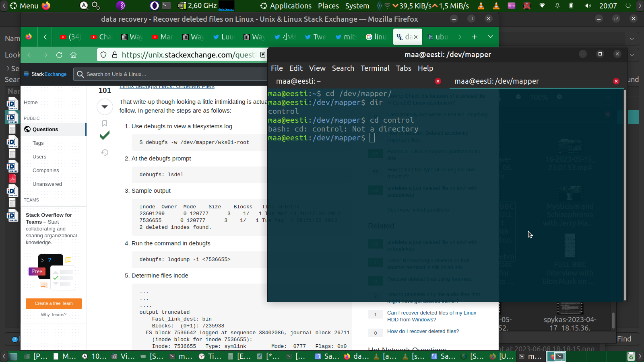Click the downvote arrow below 101
This screenshot has height=362, width=644.
point(105,107)
